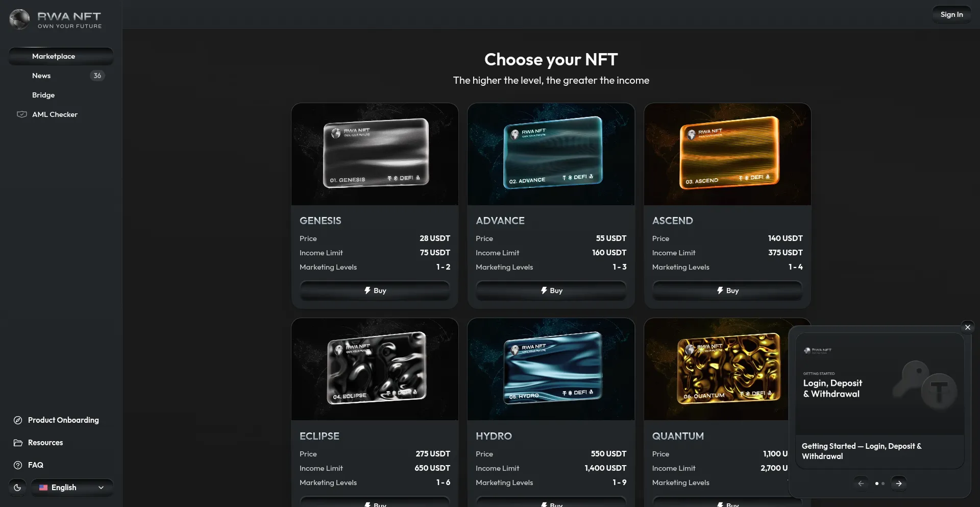This screenshot has height=507, width=980.
Task: Click the Resources folder icon
Action: click(x=18, y=443)
